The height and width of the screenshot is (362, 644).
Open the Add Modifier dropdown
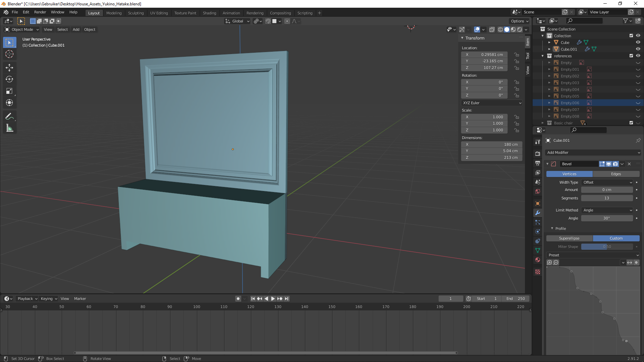click(593, 153)
